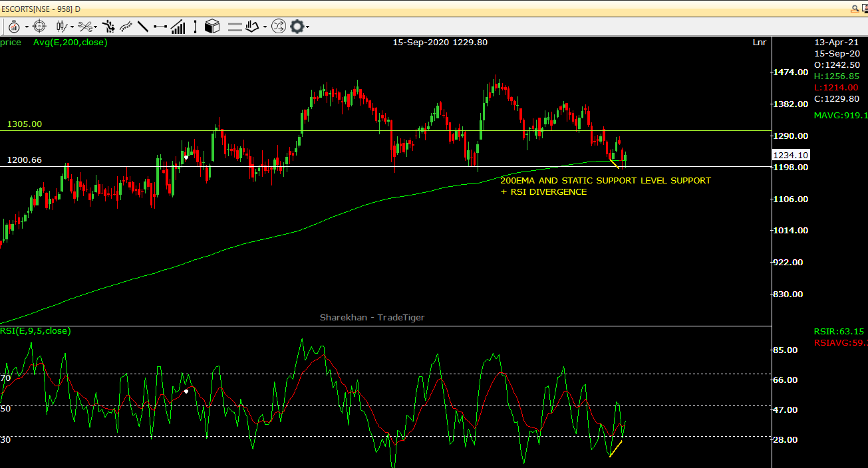Click the RSI 70 level label
This screenshot has height=468, width=868.
tap(6, 378)
